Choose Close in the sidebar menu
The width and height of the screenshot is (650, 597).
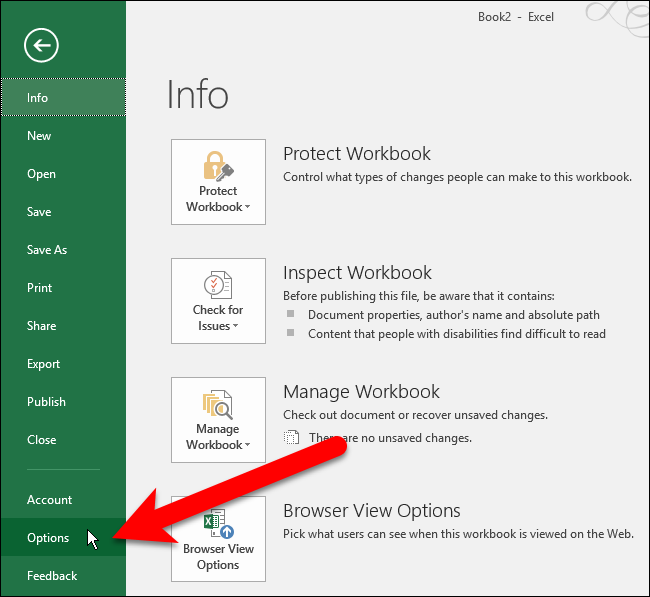pos(63,440)
